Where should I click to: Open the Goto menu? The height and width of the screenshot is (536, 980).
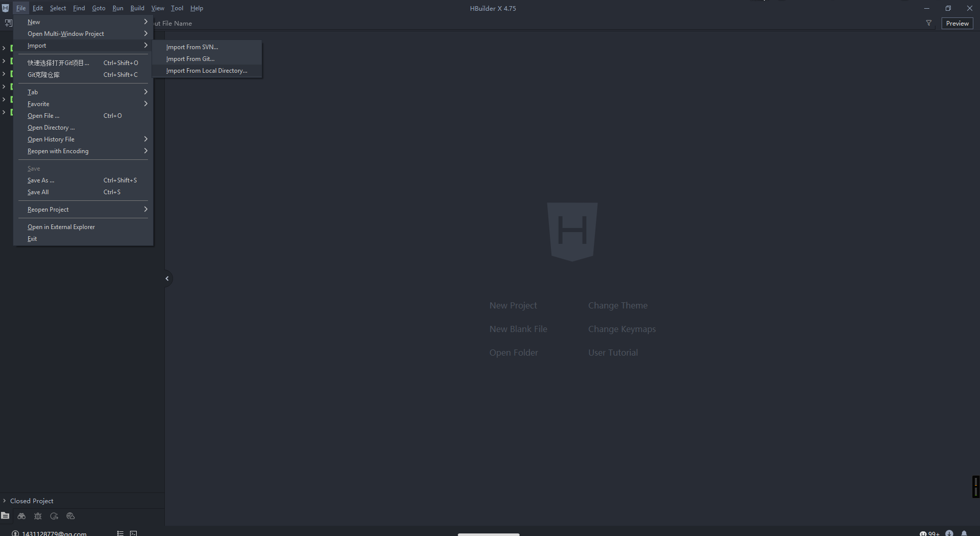99,8
